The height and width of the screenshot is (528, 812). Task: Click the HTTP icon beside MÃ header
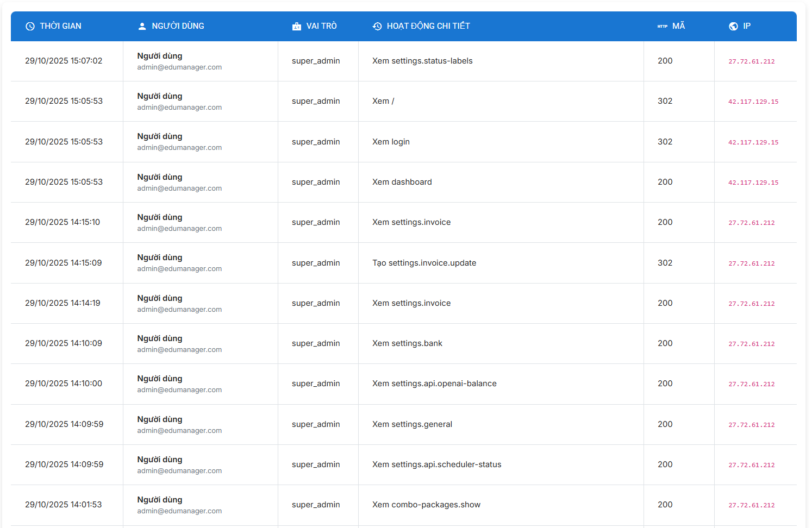(x=663, y=26)
